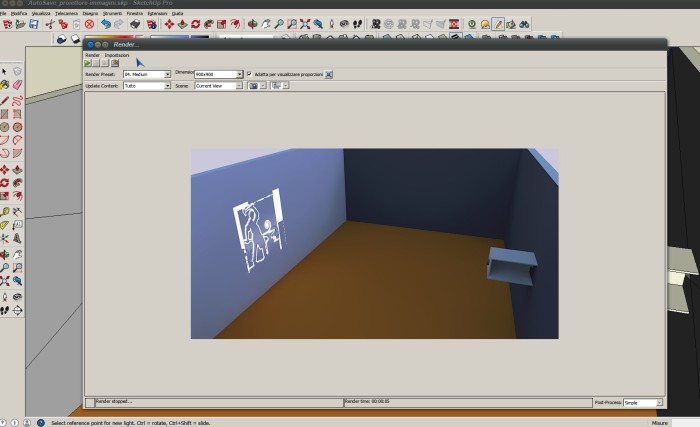
Task: Select the Paint Bucket tool in left toolbar
Action: (x=4, y=84)
